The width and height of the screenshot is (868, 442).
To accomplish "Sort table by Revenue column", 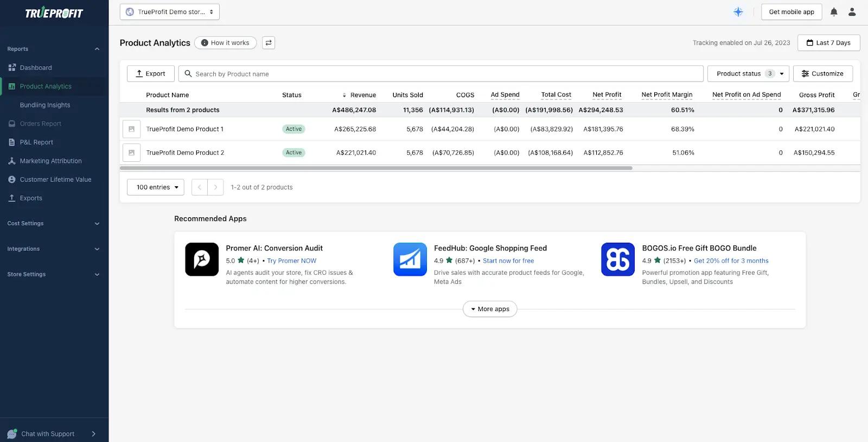I will click(359, 95).
